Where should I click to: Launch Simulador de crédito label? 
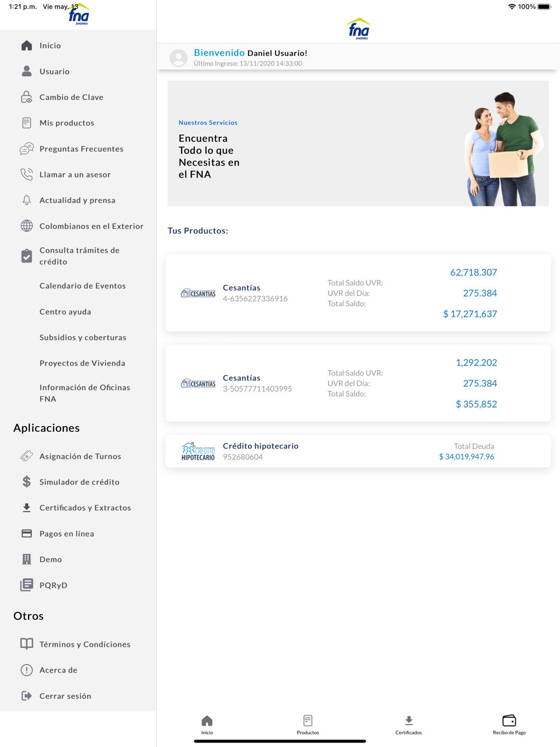pyautogui.click(x=80, y=482)
